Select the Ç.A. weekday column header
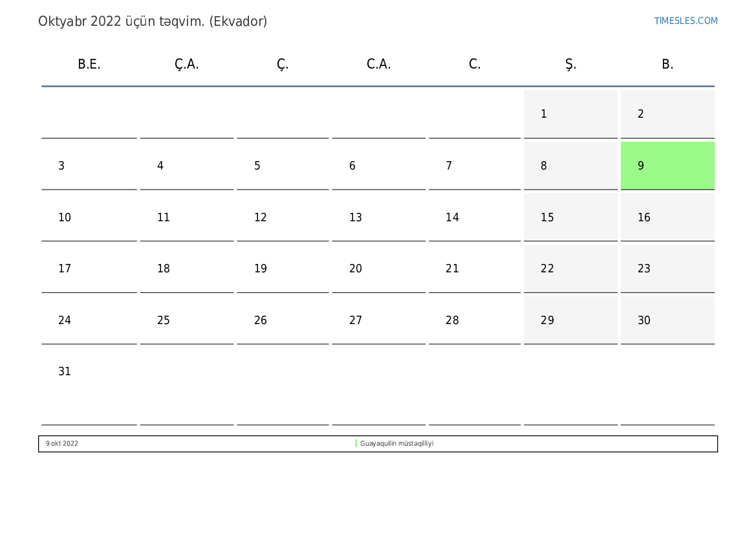Screen dimensions: 756x535 (186, 64)
